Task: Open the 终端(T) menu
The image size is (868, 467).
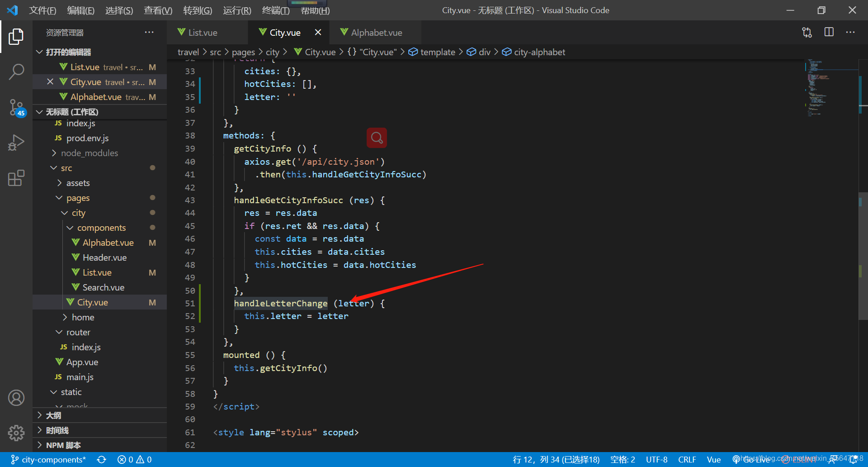Action: tap(276, 10)
